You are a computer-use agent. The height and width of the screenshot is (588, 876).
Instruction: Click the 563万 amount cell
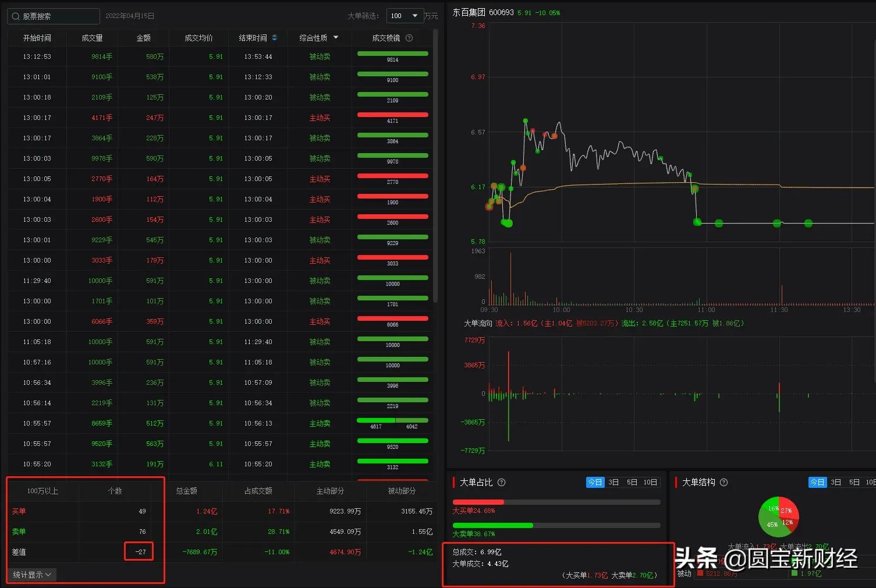point(155,444)
